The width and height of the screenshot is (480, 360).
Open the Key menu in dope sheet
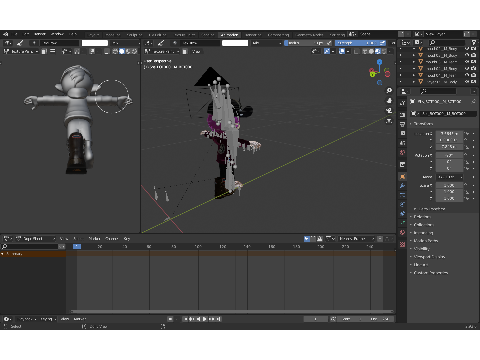(x=127, y=239)
